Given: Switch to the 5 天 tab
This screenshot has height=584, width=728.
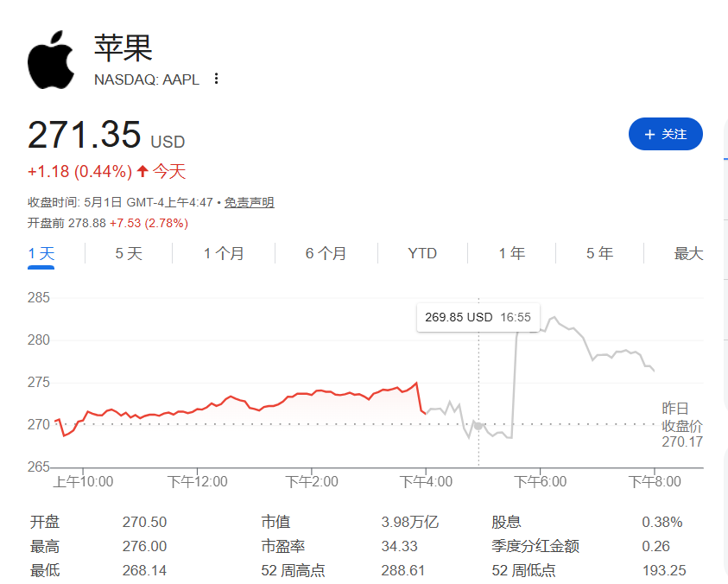Looking at the screenshot, I should pyautogui.click(x=129, y=254).
